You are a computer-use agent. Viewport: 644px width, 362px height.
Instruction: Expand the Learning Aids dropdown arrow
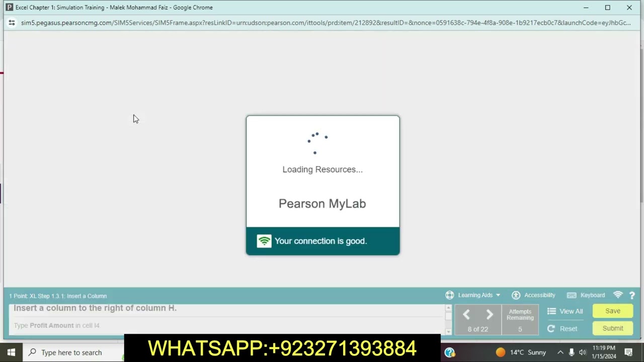[498, 295]
